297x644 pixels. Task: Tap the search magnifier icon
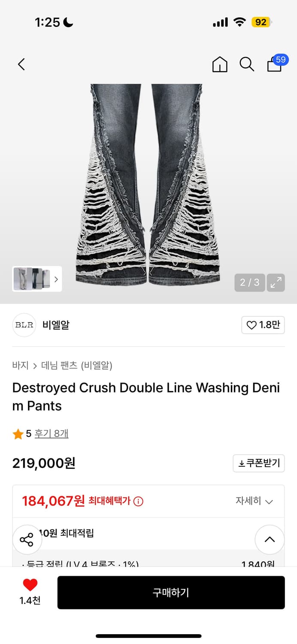pyautogui.click(x=247, y=64)
